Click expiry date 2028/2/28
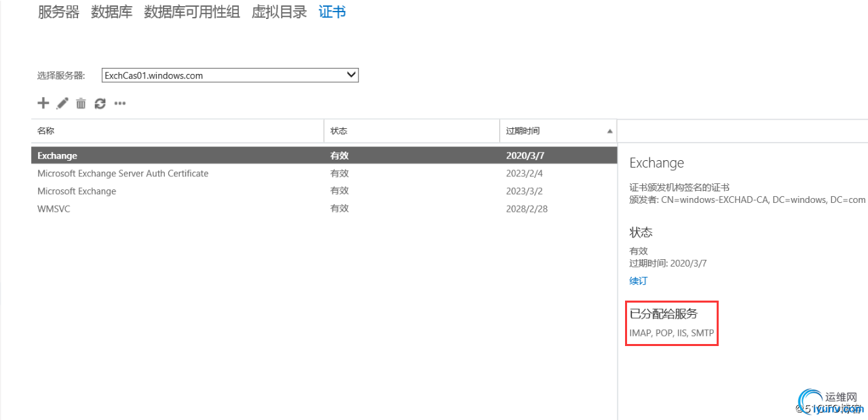Screen dimensions: 868x420 (527, 209)
